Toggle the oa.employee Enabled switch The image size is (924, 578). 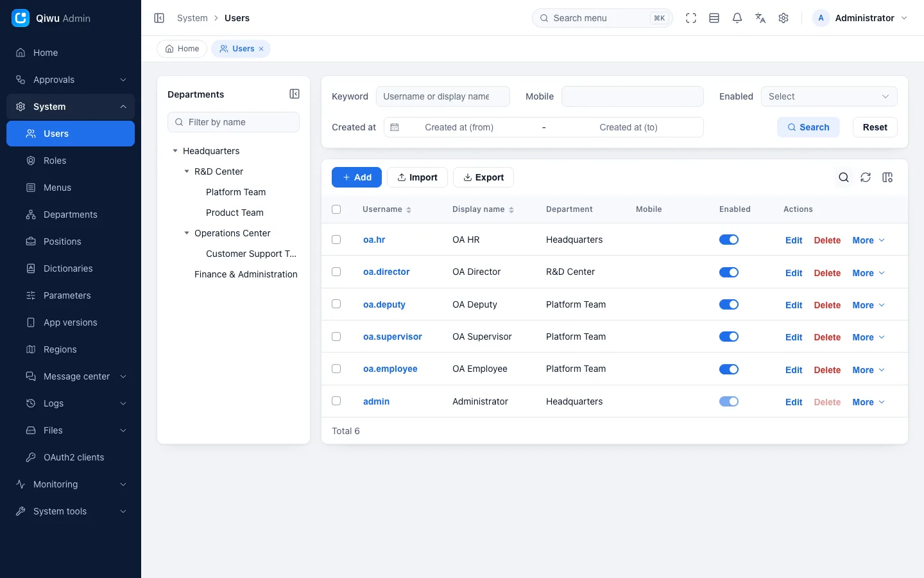point(729,369)
